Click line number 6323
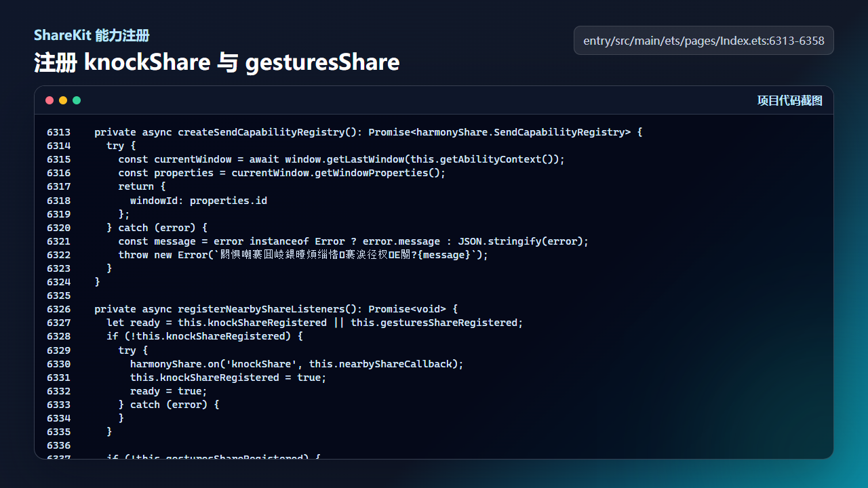The width and height of the screenshot is (868, 488). (58, 268)
